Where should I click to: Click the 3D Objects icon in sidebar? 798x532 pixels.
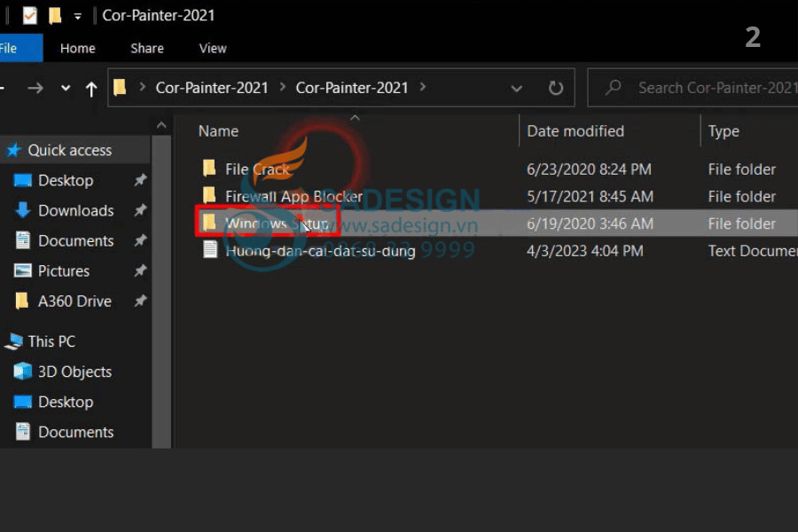coord(22,372)
